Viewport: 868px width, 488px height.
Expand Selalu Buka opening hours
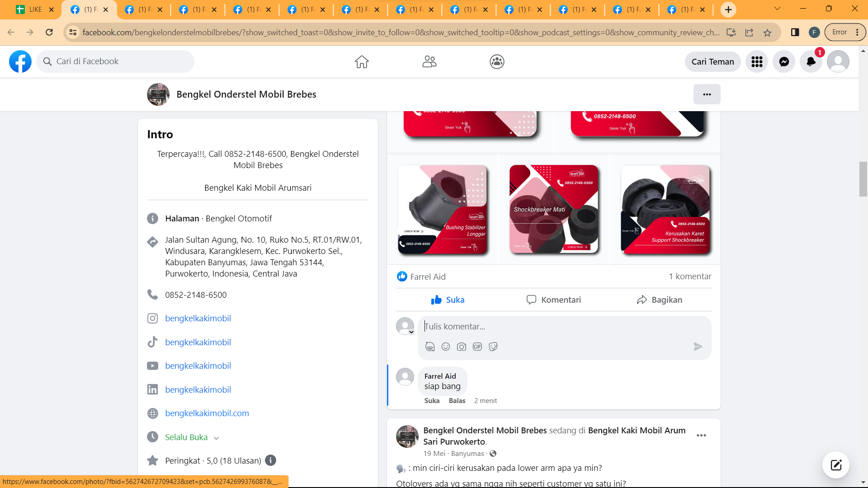216,438
